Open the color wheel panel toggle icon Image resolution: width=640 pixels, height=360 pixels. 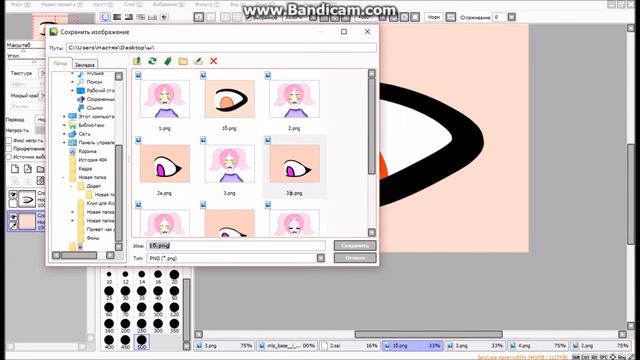[105, 17]
